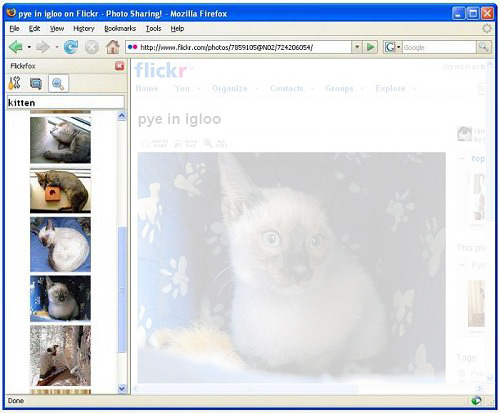
Task: Reload the page with the blue Refresh icon
Action: [x=71, y=47]
